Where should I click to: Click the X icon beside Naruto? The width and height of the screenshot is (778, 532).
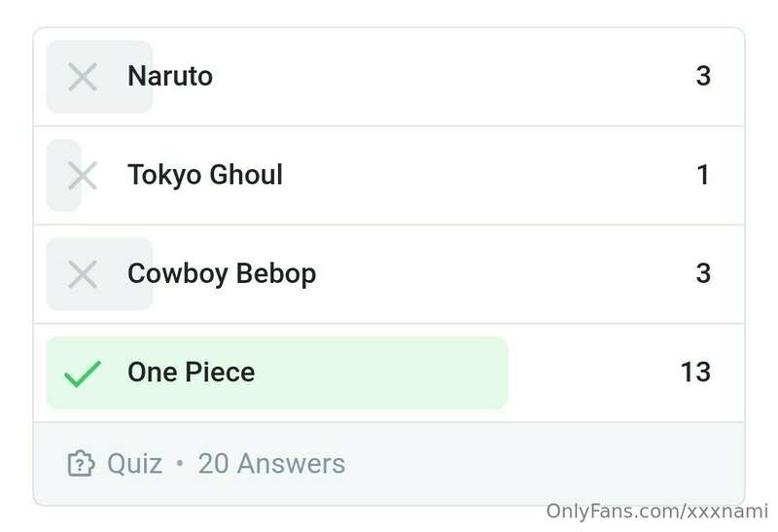83,77
